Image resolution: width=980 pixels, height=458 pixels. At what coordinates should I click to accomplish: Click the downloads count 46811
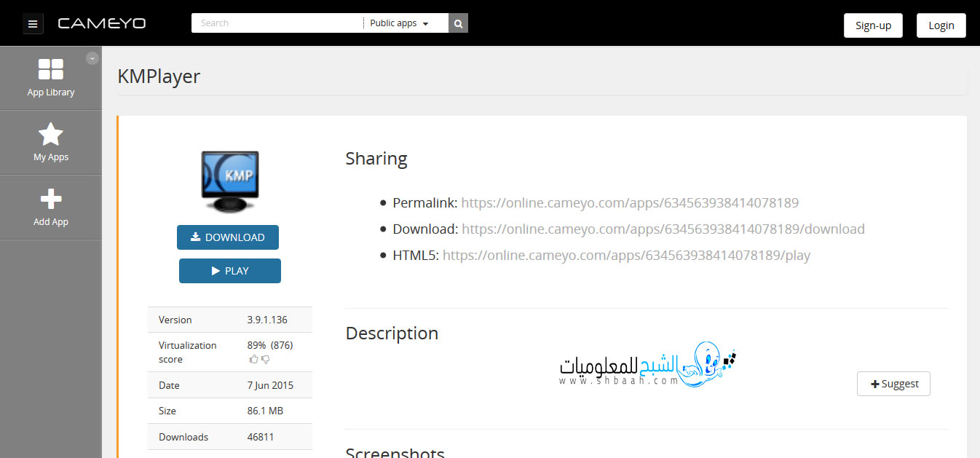261,437
